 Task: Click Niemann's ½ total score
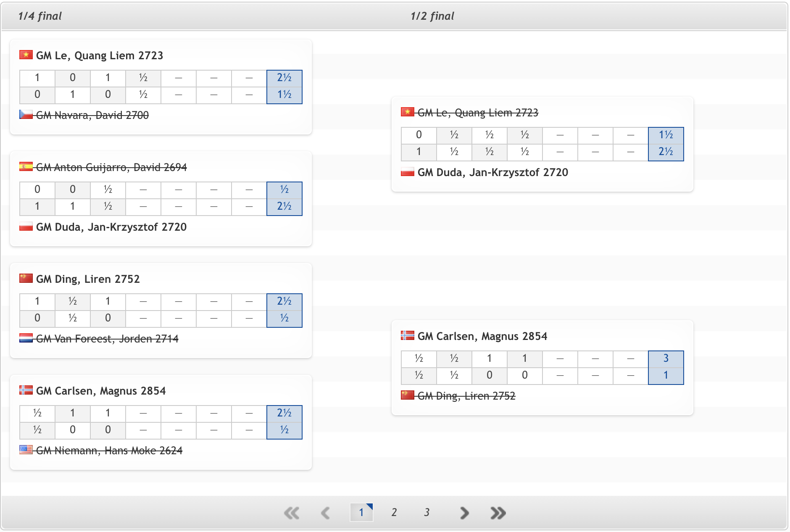pos(284,430)
